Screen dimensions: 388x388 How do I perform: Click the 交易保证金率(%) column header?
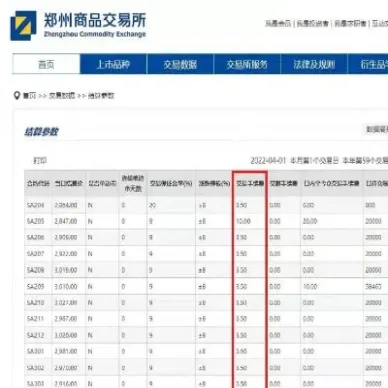pos(171,184)
